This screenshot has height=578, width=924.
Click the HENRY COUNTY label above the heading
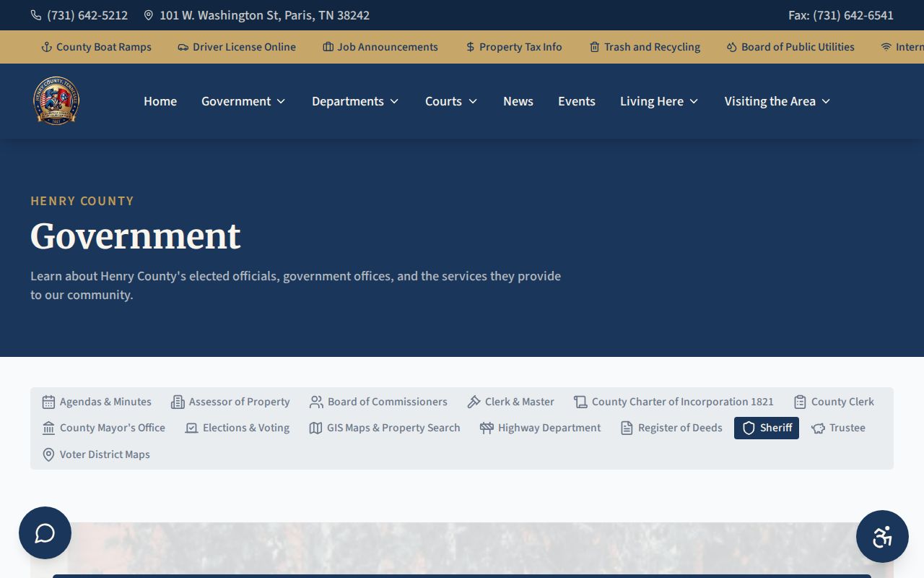tap(82, 201)
